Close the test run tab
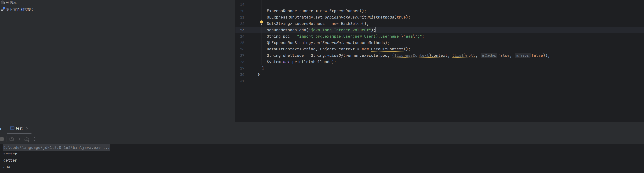This screenshot has width=644, height=173. point(27,128)
